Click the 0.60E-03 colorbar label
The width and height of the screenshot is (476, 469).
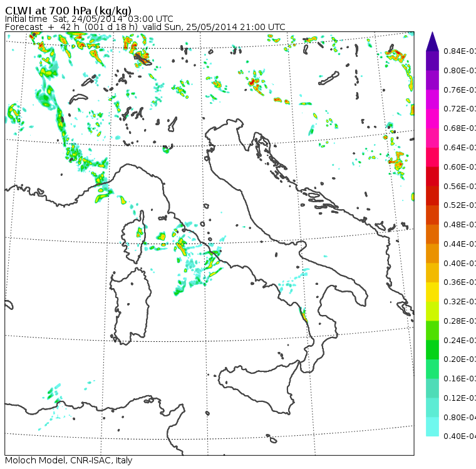460,167
